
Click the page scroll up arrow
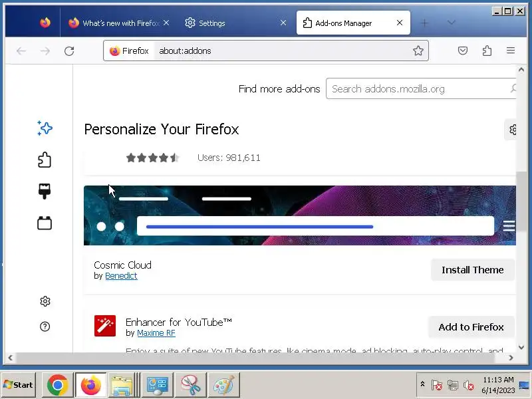(x=521, y=70)
